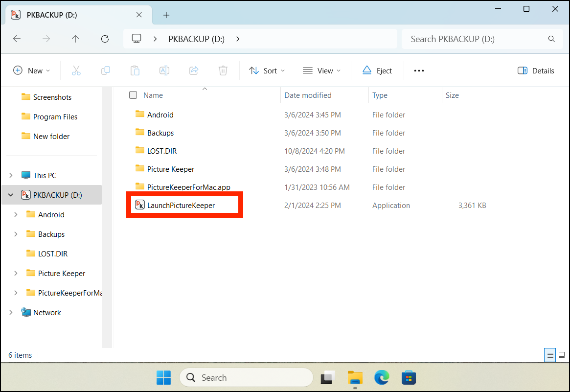Expand the PictureKeeperForMac tree node
The width and height of the screenshot is (570, 392).
pos(16,293)
